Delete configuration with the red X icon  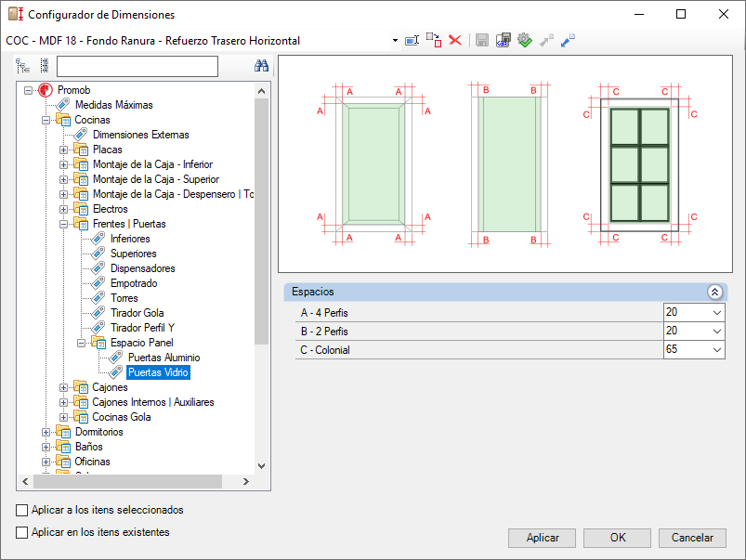[455, 40]
